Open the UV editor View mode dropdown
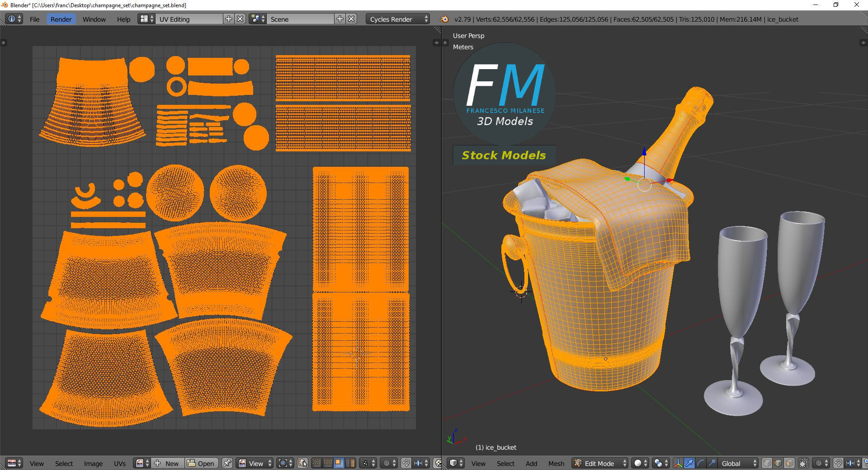Screen dimensions: 868x470 tap(255, 463)
